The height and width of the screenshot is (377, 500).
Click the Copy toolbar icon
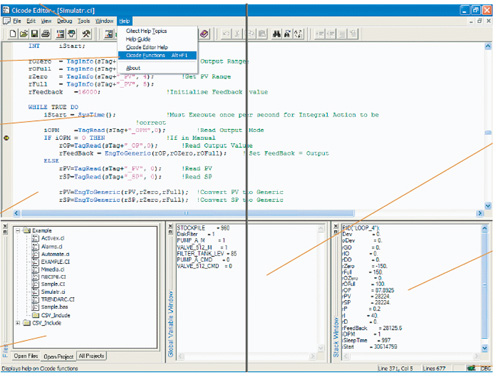251,34
